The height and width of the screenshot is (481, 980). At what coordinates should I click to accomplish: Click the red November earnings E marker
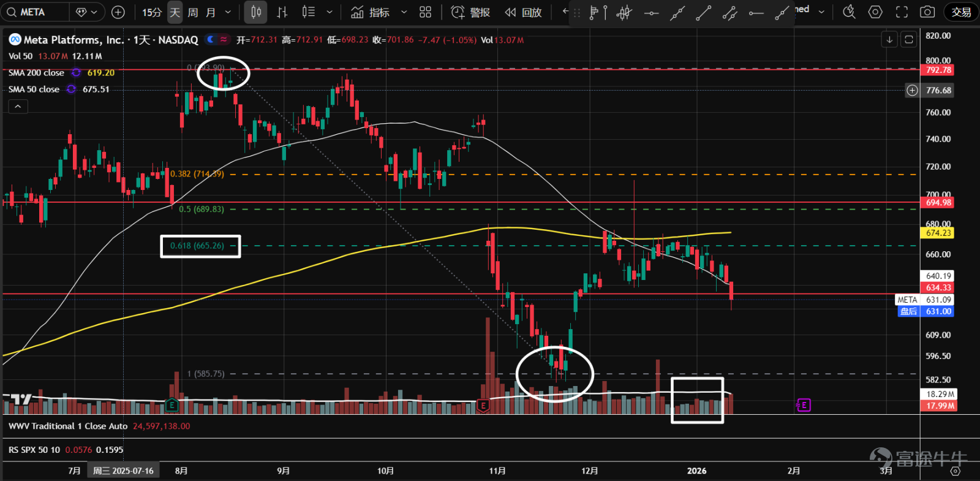click(483, 405)
